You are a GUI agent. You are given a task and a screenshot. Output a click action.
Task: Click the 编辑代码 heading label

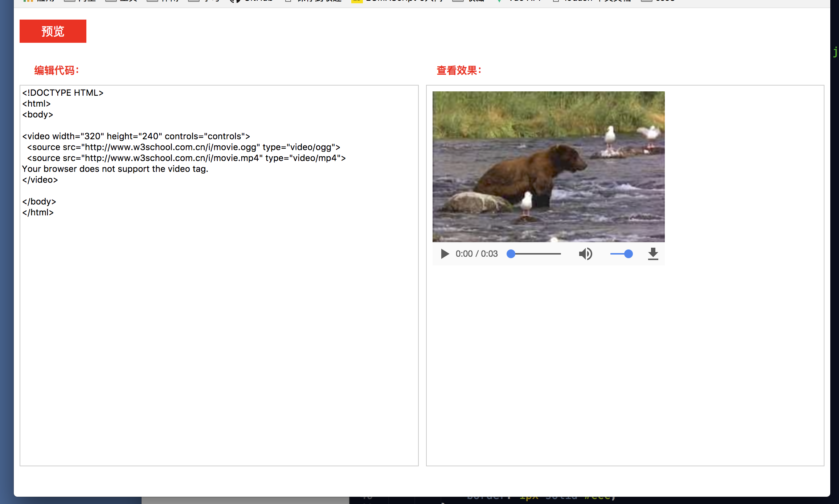56,70
